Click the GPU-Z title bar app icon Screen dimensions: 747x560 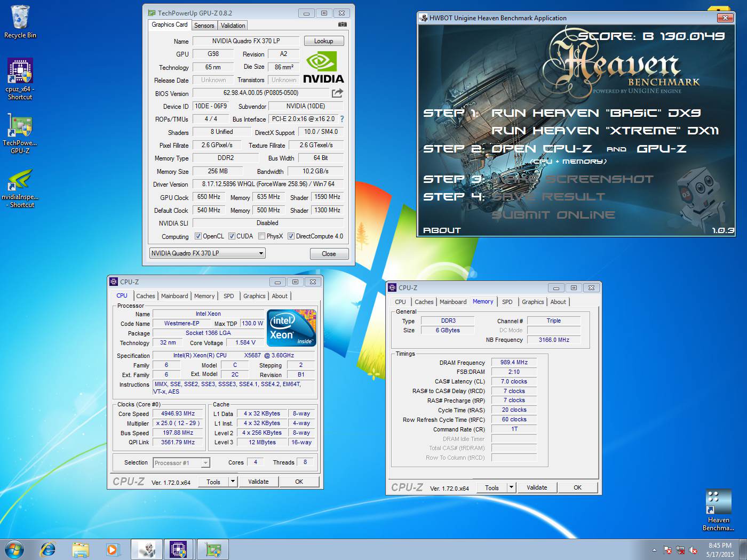(152, 13)
